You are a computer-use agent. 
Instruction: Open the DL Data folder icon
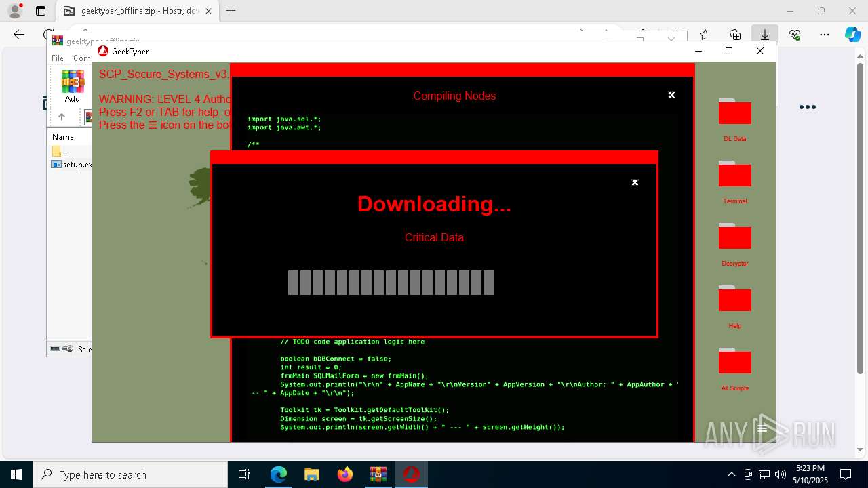734,112
